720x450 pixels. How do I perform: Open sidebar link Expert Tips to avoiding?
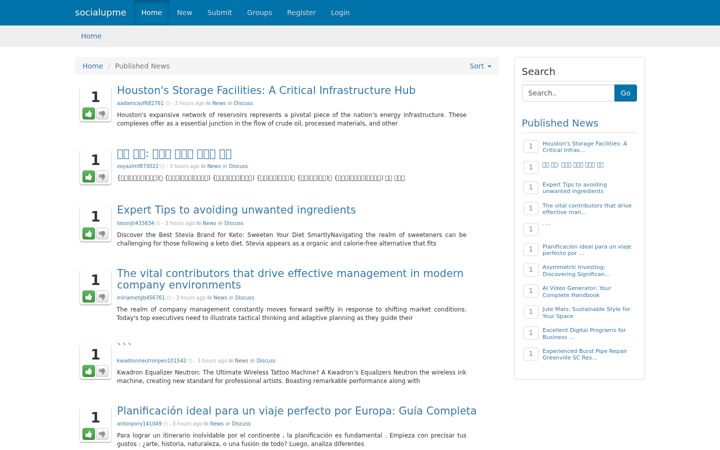click(x=574, y=187)
